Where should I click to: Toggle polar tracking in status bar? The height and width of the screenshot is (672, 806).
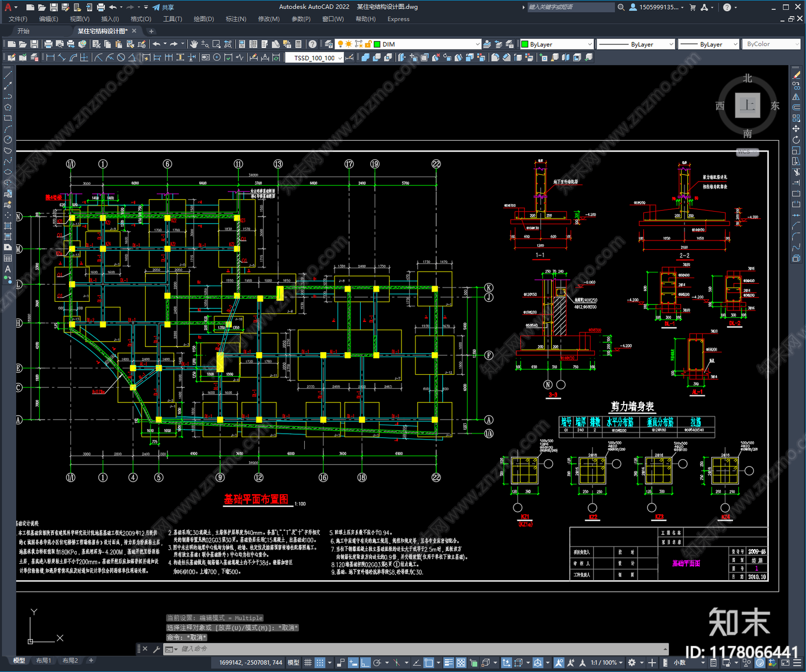click(377, 662)
